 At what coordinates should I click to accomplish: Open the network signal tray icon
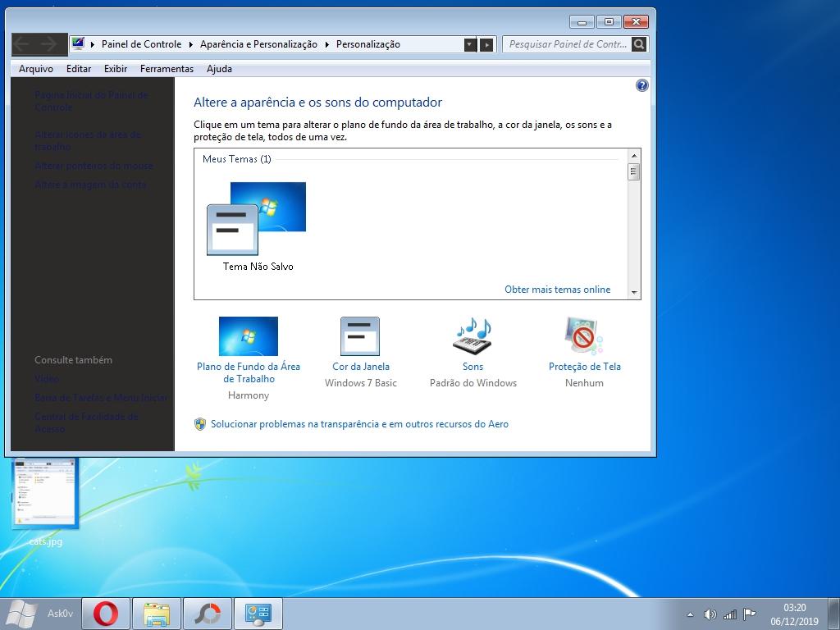729,614
